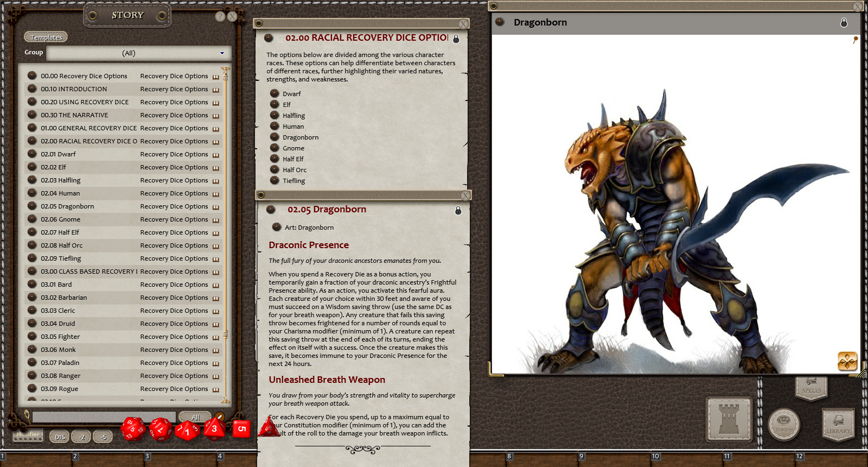Open the Tokens panel
The height and width of the screenshot is (467, 868).
point(784,425)
